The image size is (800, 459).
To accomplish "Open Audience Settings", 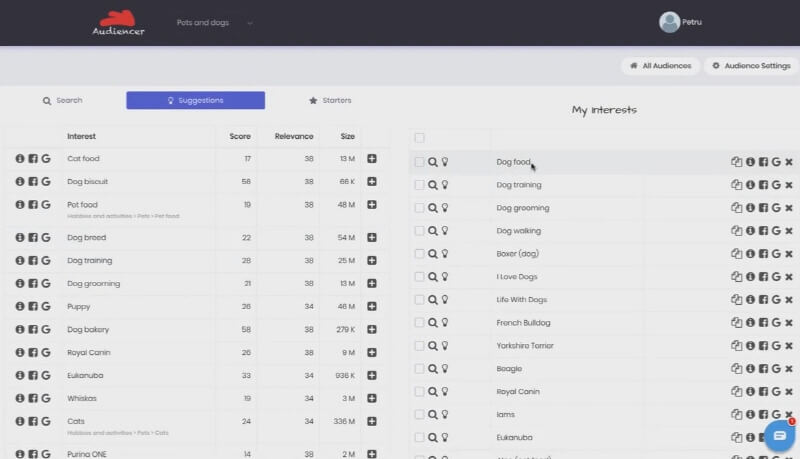I will point(752,66).
